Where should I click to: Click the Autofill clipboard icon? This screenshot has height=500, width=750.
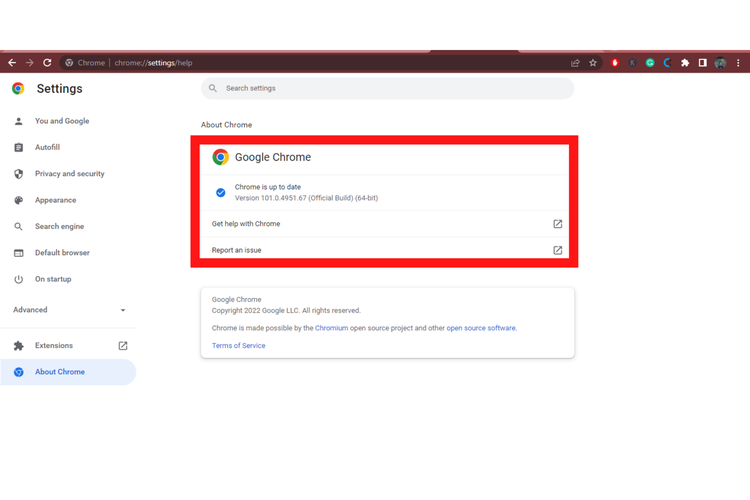point(19,147)
